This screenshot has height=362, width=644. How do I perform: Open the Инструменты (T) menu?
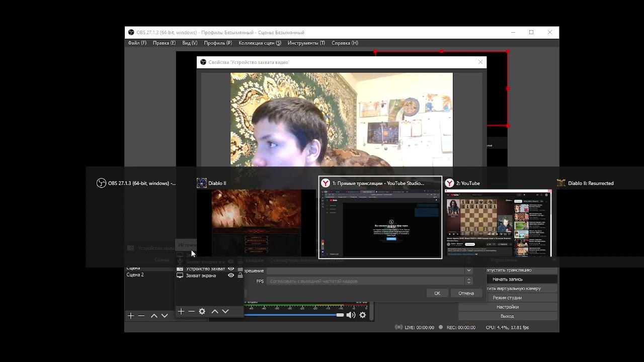[306, 43]
